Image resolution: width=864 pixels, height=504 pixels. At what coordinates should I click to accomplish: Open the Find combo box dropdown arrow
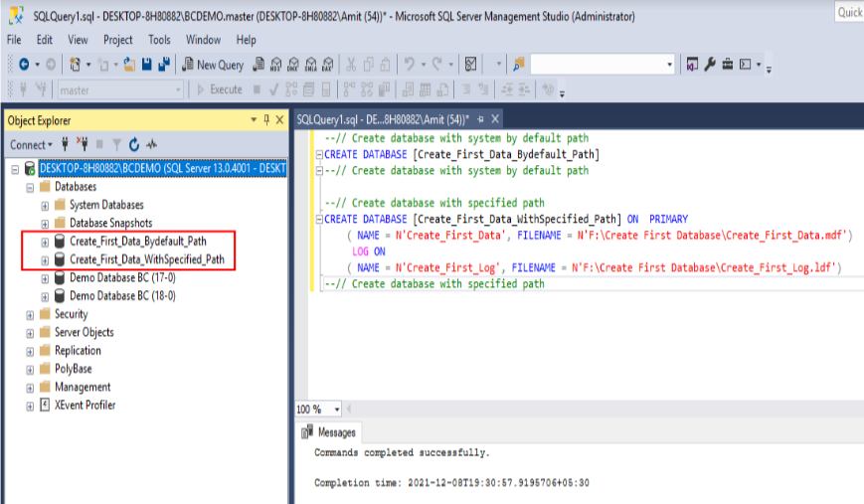coord(669,65)
